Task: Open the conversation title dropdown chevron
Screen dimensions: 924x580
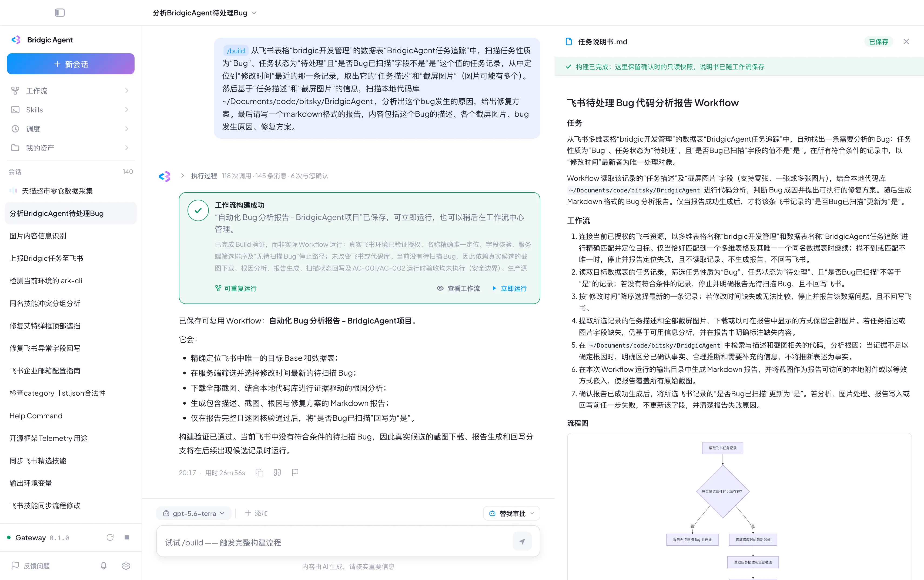Action: click(x=254, y=13)
